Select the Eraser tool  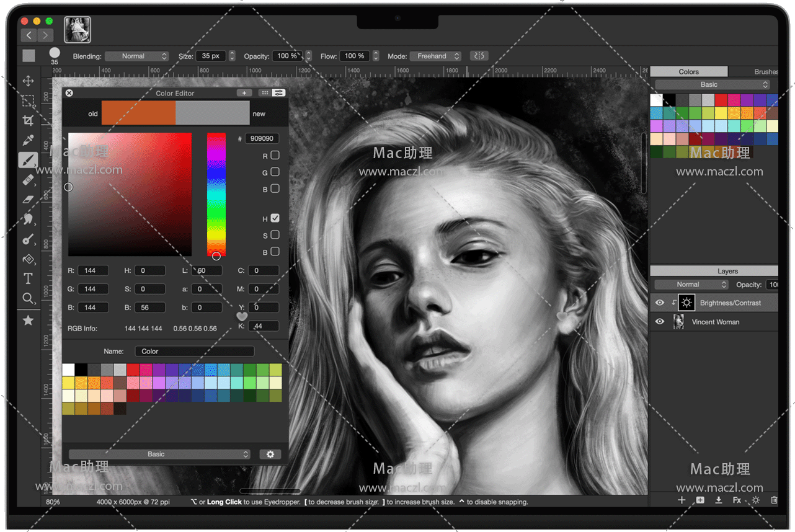point(28,200)
